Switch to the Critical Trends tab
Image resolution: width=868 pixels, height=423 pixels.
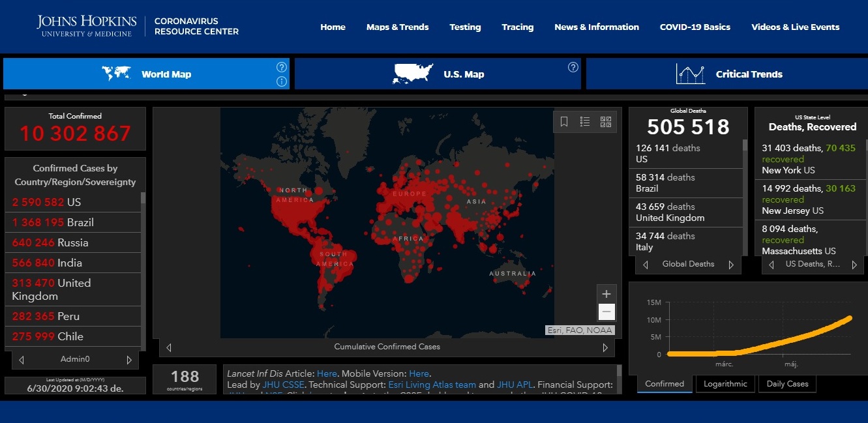[727, 74]
